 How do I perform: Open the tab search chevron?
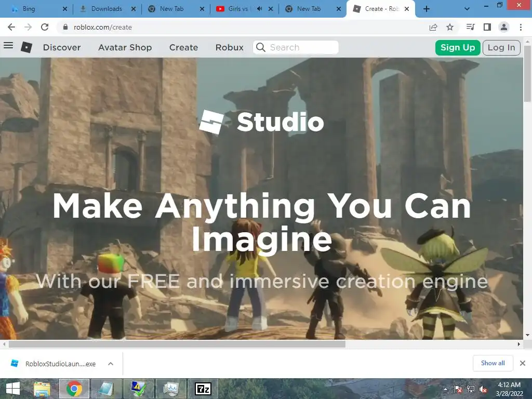467,9
